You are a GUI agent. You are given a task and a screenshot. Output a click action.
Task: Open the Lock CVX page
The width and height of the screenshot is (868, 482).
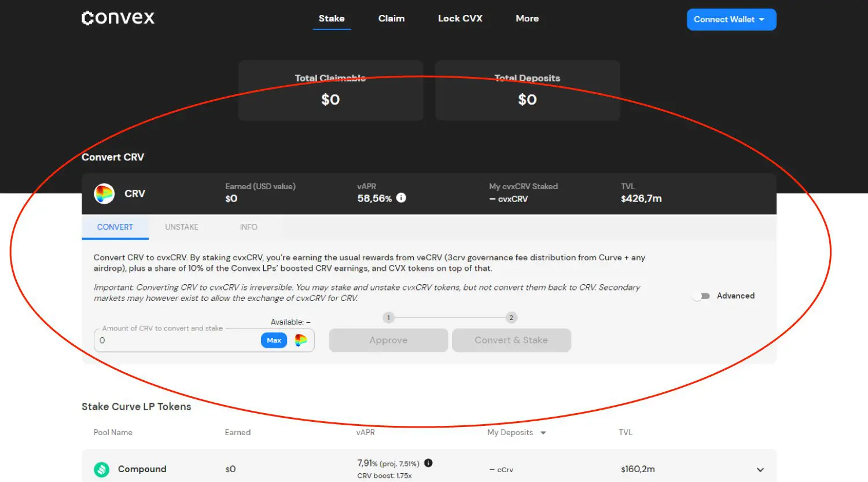coord(460,19)
